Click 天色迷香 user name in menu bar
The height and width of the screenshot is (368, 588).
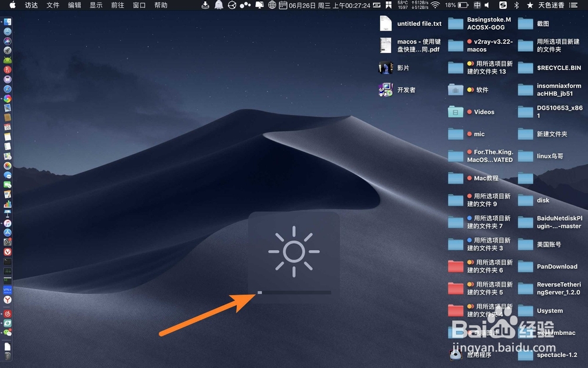(x=552, y=5)
